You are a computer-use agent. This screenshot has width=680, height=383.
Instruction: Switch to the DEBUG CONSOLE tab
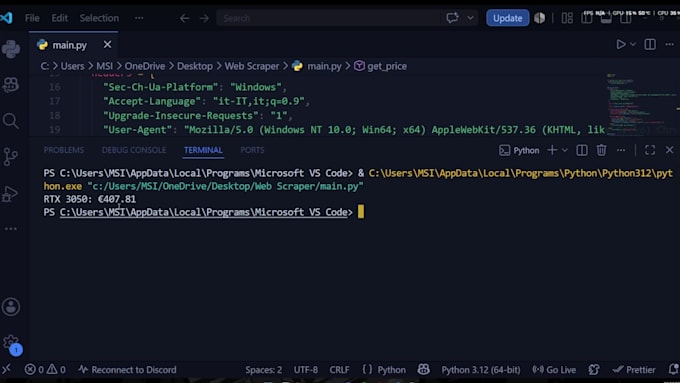click(x=134, y=150)
